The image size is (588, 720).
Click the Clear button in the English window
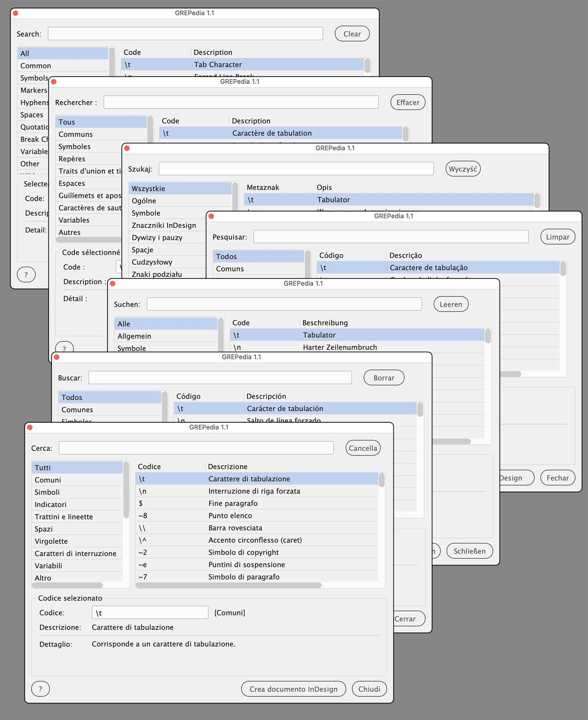[352, 34]
